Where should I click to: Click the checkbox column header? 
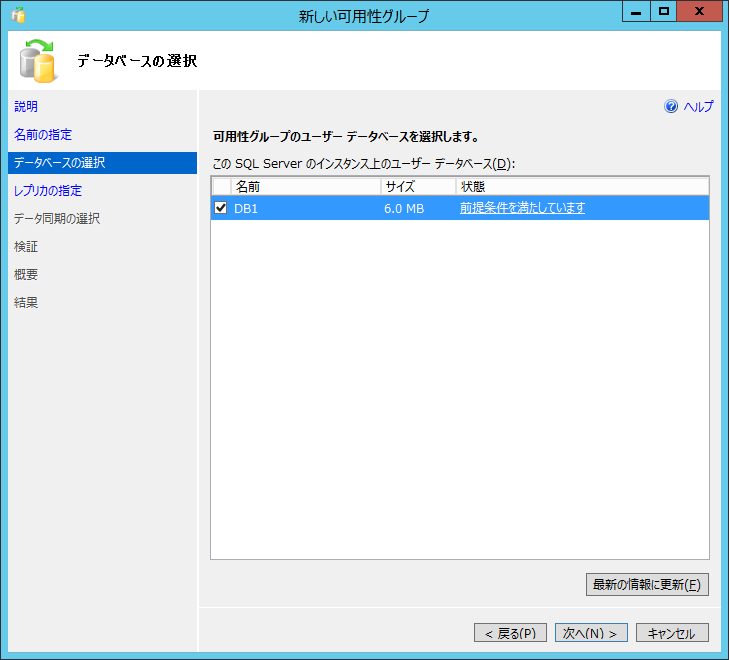[221, 187]
